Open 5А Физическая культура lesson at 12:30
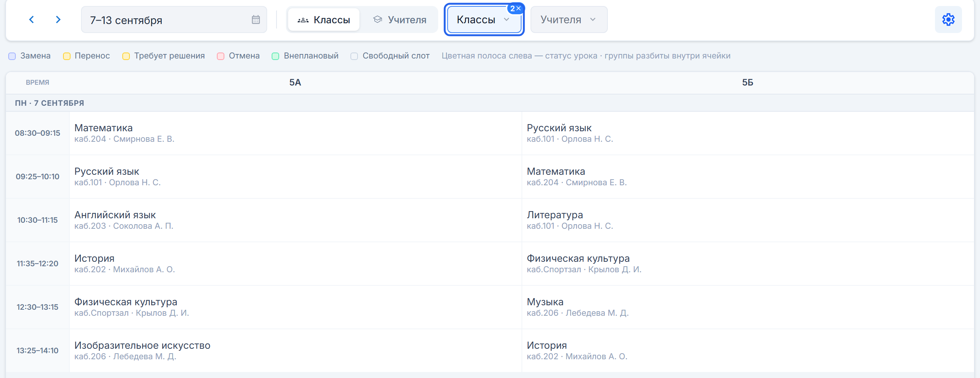Viewport: 980px width, 378px height. click(296, 307)
